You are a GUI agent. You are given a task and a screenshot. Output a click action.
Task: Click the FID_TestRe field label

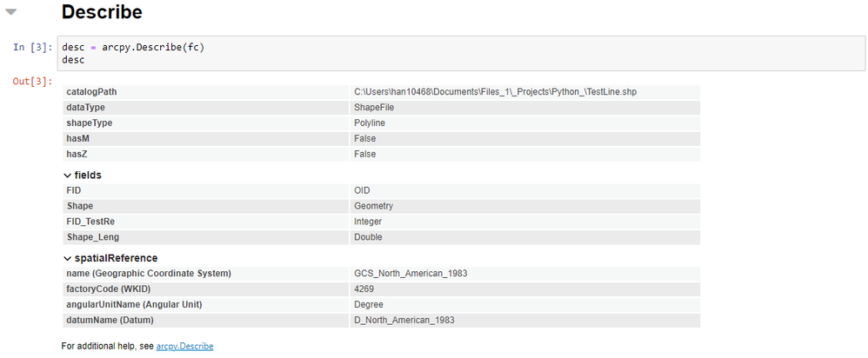coord(90,222)
